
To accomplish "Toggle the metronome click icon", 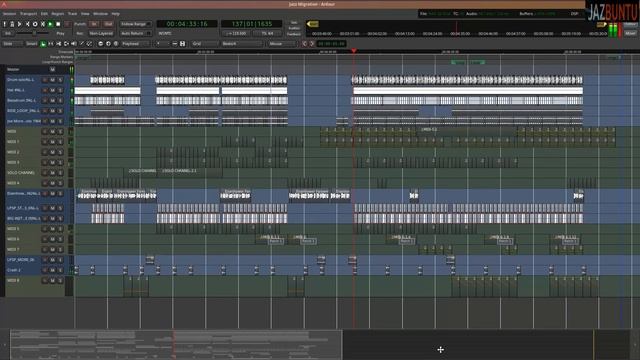I will click(12, 24).
